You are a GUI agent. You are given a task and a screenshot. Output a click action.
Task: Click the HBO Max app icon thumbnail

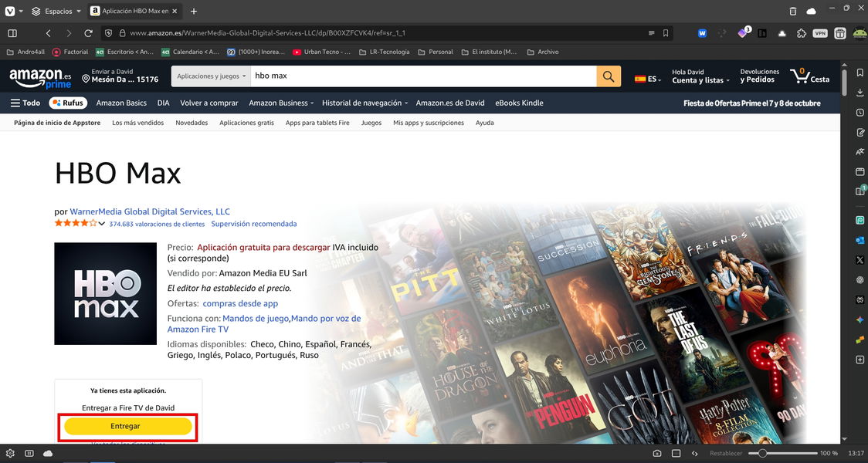105,293
